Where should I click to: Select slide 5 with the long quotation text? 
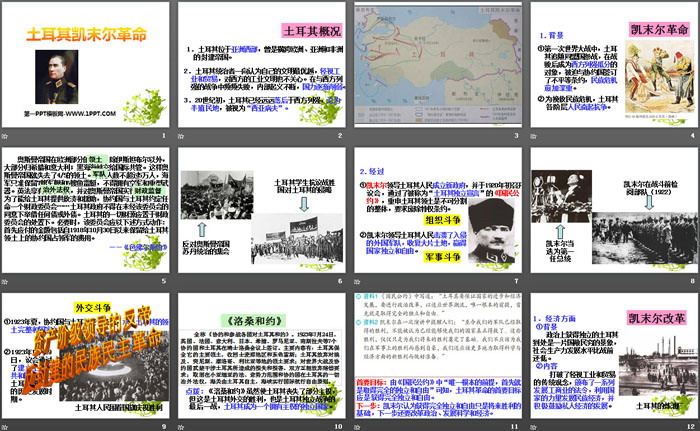click(x=88, y=213)
